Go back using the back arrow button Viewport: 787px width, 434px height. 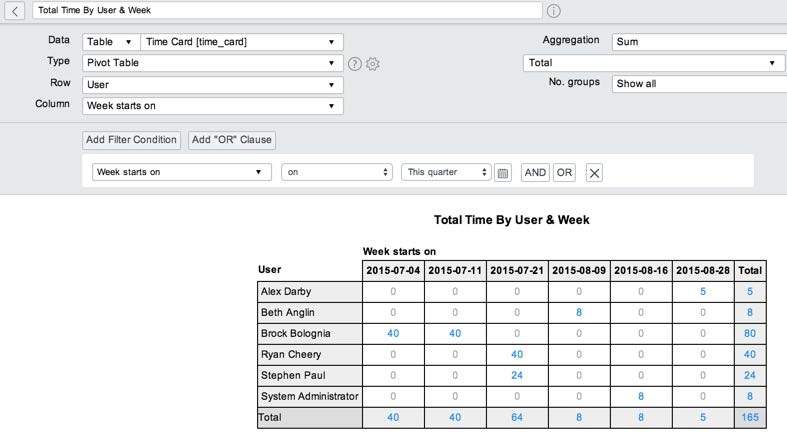[x=15, y=11]
